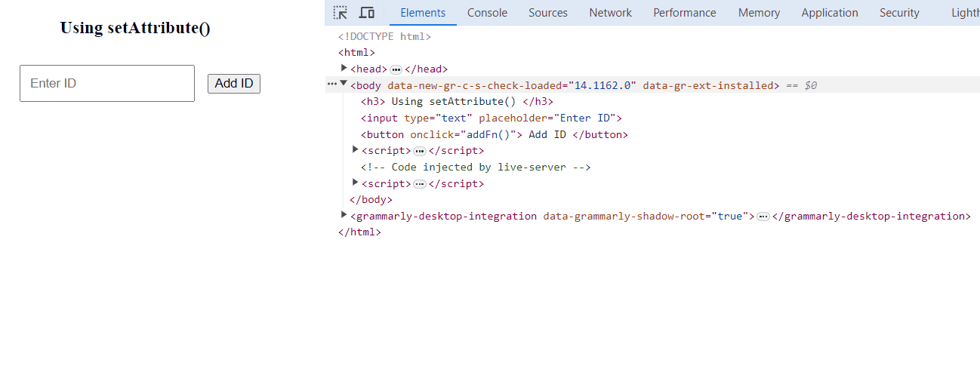Select the button onclick="addFn()" node
Screen dimensions: 980x375
coord(495,135)
